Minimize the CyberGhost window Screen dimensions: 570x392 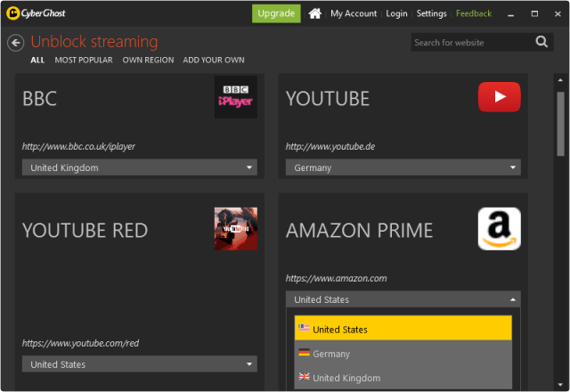510,14
